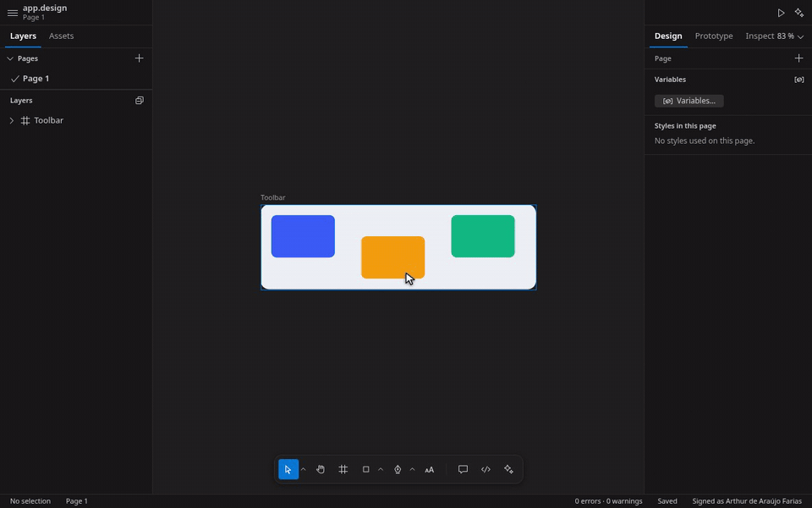Image resolution: width=812 pixels, height=508 pixels.
Task: Switch to the Assets tab
Action: (61, 36)
